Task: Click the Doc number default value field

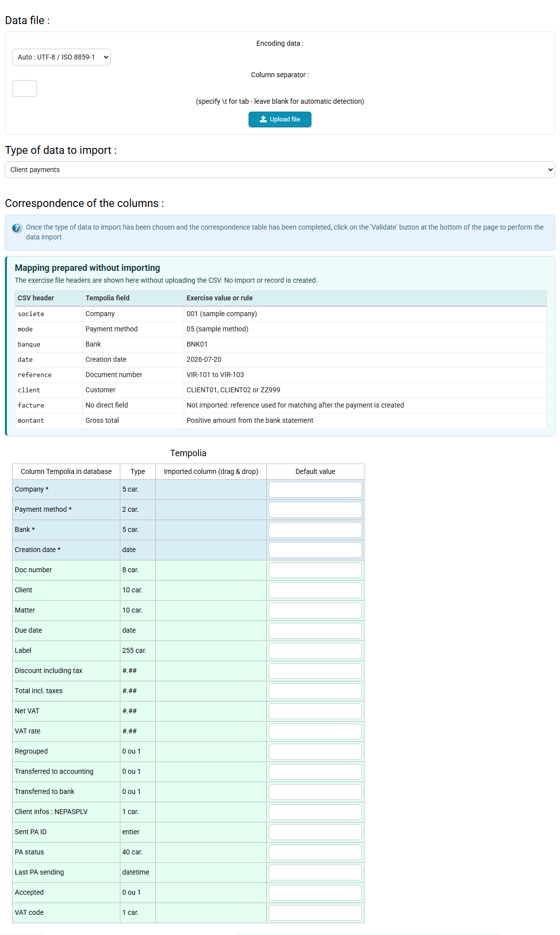Action: [315, 570]
